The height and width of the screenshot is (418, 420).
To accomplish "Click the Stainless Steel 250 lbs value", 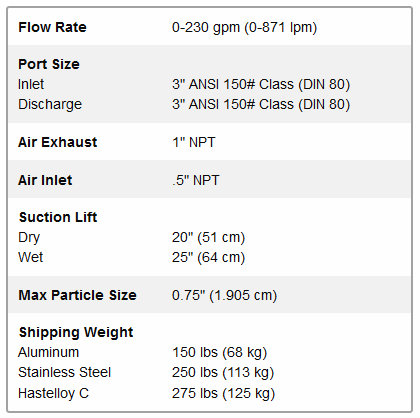I will pyautogui.click(x=223, y=373).
